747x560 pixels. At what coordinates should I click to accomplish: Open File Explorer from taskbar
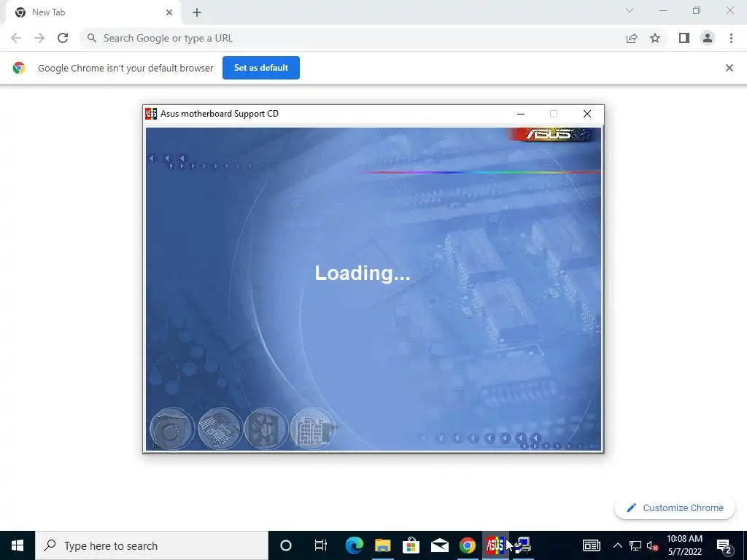[382, 545]
